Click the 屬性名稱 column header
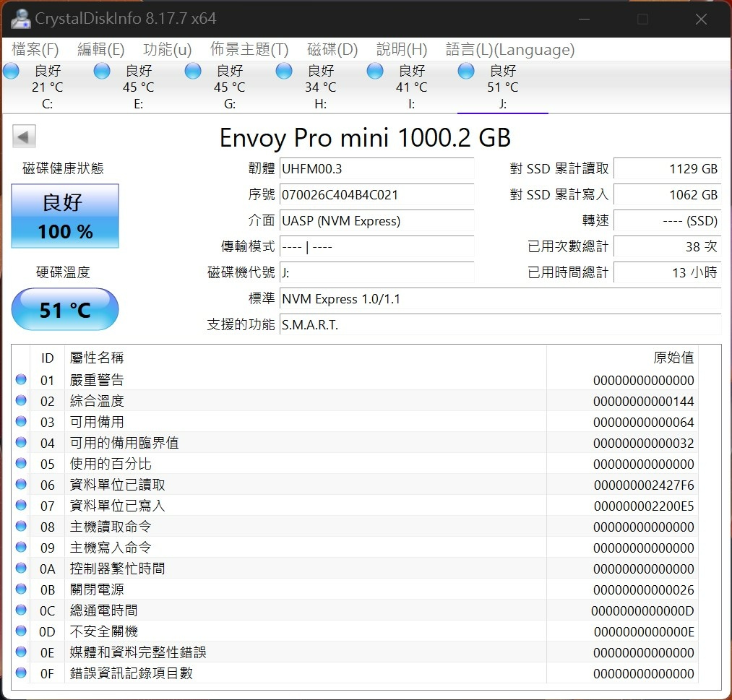This screenshot has height=700, width=732. click(x=97, y=358)
